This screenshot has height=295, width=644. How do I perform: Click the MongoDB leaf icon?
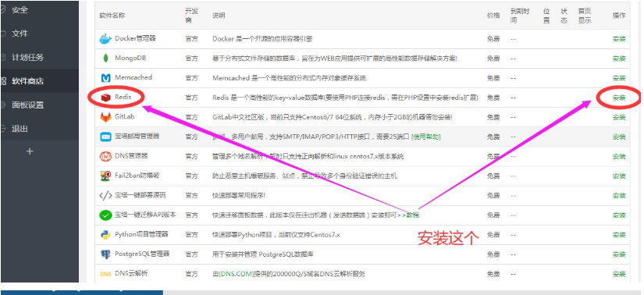pos(105,59)
